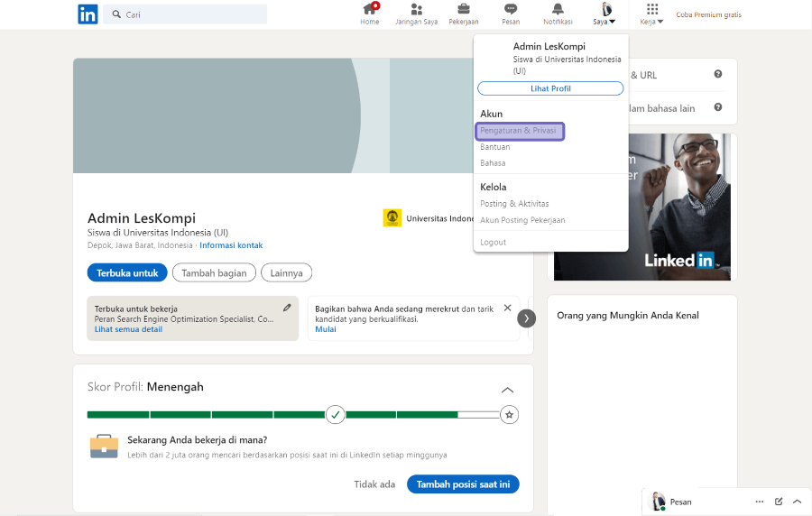Collapse the Skor Profil section chevron
Screen dimensions: 812x516
pos(507,390)
